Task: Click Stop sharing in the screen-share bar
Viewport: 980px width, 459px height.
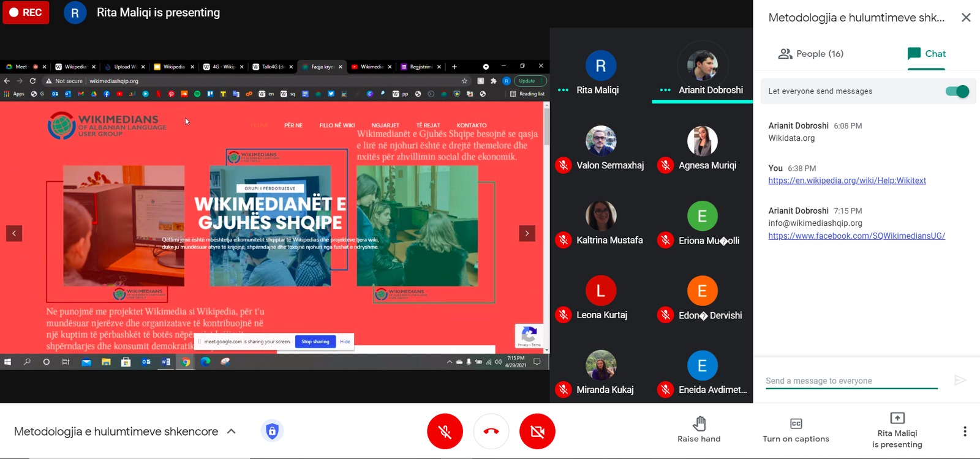Action: click(x=315, y=341)
